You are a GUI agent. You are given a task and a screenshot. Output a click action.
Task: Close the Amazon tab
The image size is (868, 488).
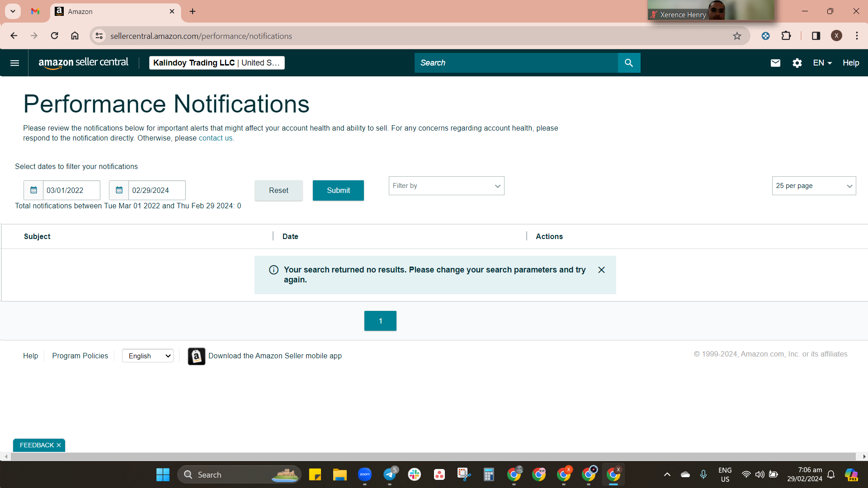tap(172, 11)
